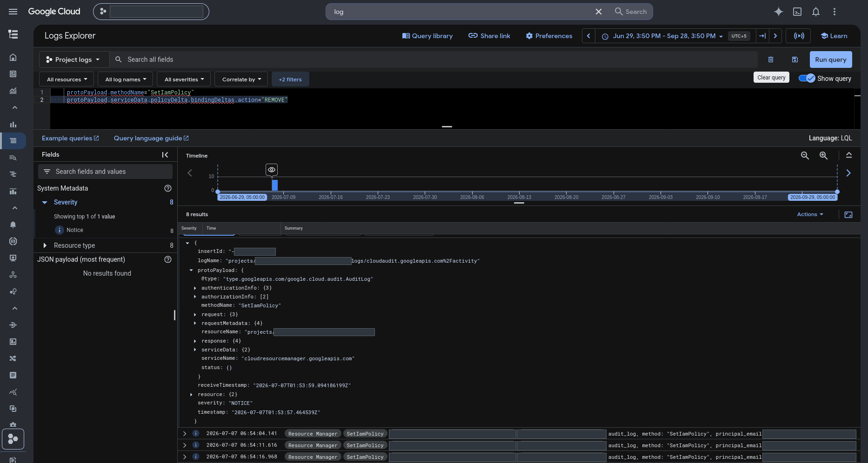Click the timeline histogram bar

coord(275,185)
